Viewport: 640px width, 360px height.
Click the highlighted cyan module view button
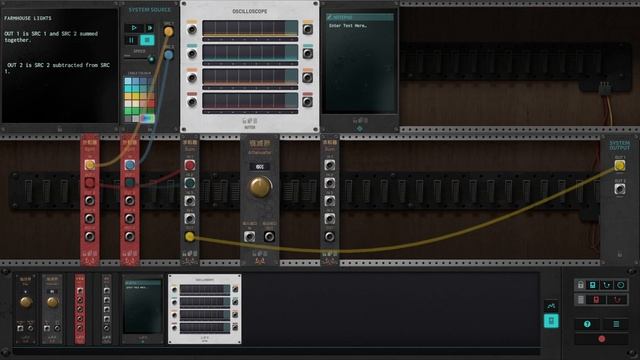point(551,321)
